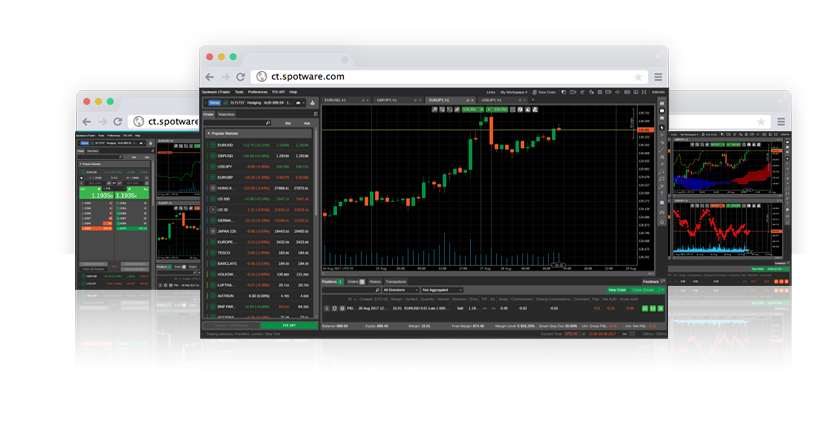The width and height of the screenshot is (833, 424).
Task: Select the JAPAN 225 symbol row
Action: pos(260,231)
